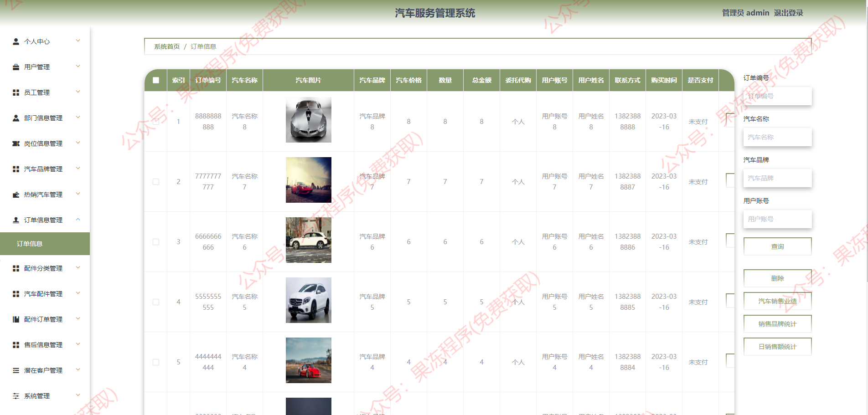Click the 配件分类管理 grid icon
Image resolution: width=868 pixels, height=415 pixels.
16,268
